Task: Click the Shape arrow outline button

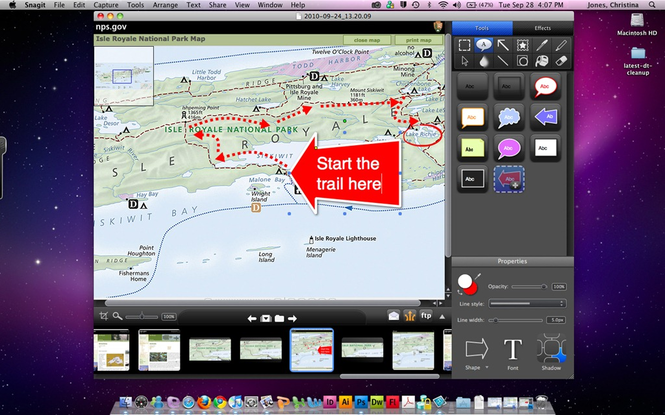Action: pos(477,349)
